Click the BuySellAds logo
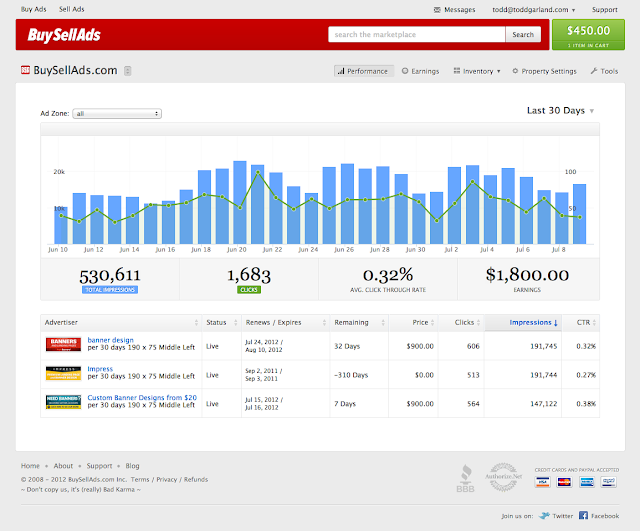The height and width of the screenshot is (531, 640). click(x=64, y=35)
